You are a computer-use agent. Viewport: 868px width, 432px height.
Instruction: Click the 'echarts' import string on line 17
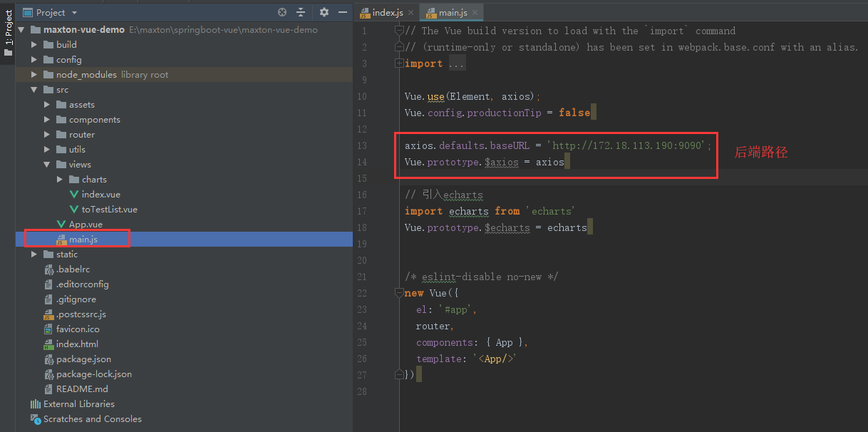pyautogui.click(x=551, y=211)
